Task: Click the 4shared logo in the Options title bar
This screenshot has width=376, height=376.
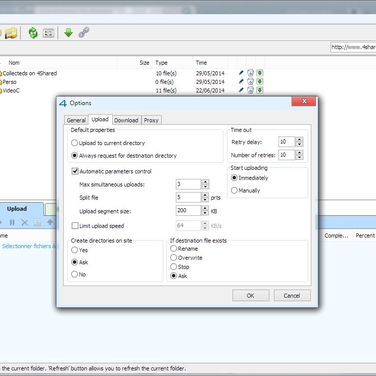Action: (x=63, y=103)
